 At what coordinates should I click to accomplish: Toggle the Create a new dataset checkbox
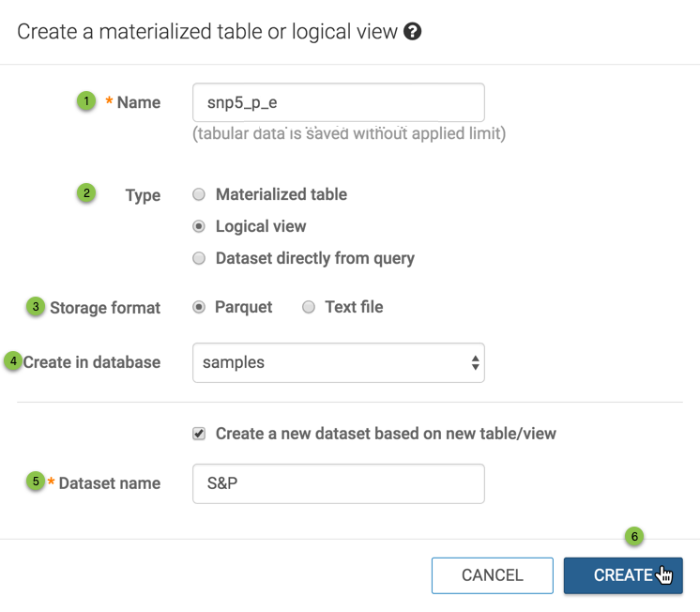pos(199,434)
